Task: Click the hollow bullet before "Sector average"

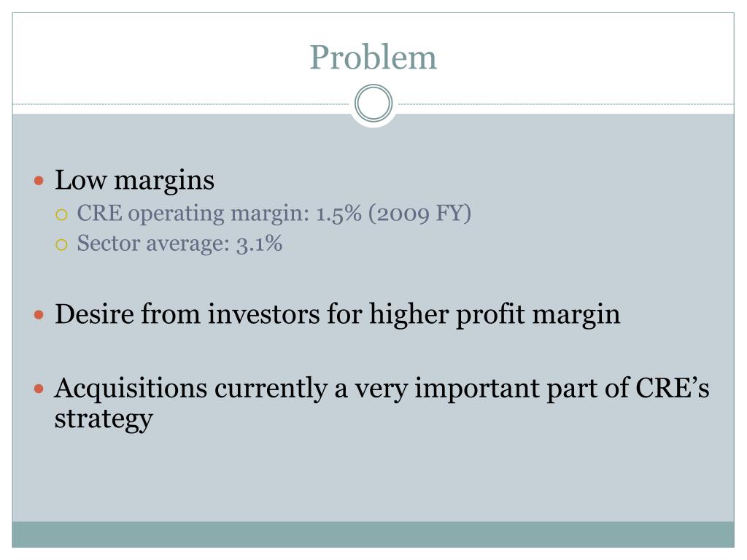Action: (x=61, y=245)
